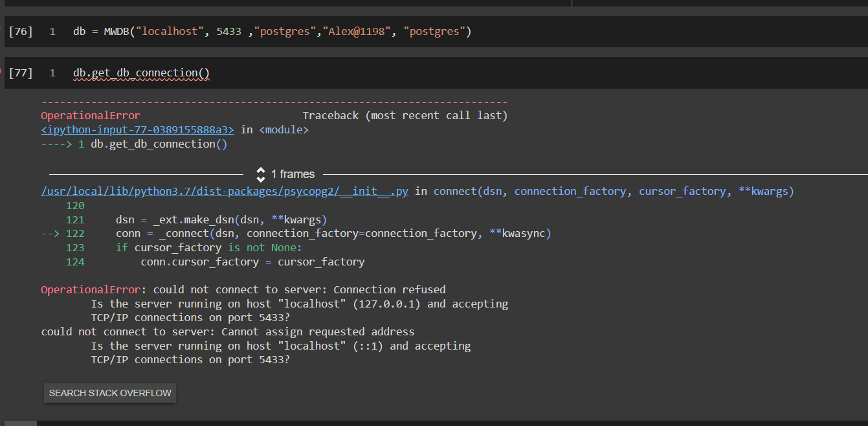Click the [76] execution count indicator
This screenshot has height=426, width=868.
(21, 32)
